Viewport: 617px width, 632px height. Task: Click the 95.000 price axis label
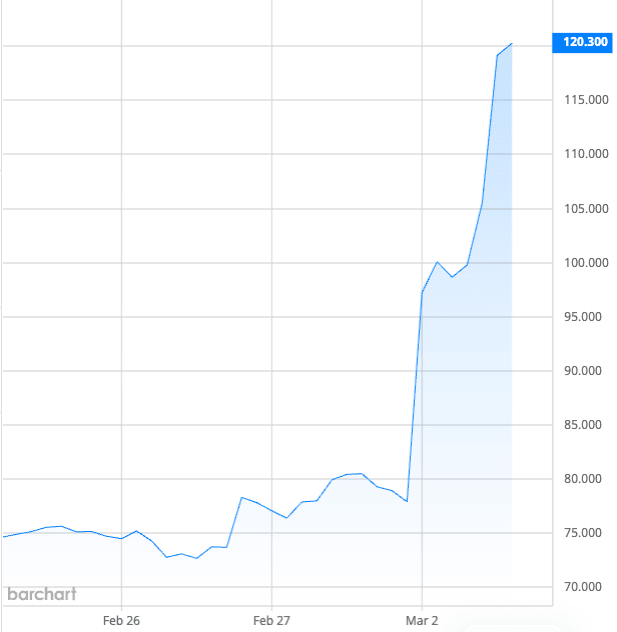tap(584, 317)
